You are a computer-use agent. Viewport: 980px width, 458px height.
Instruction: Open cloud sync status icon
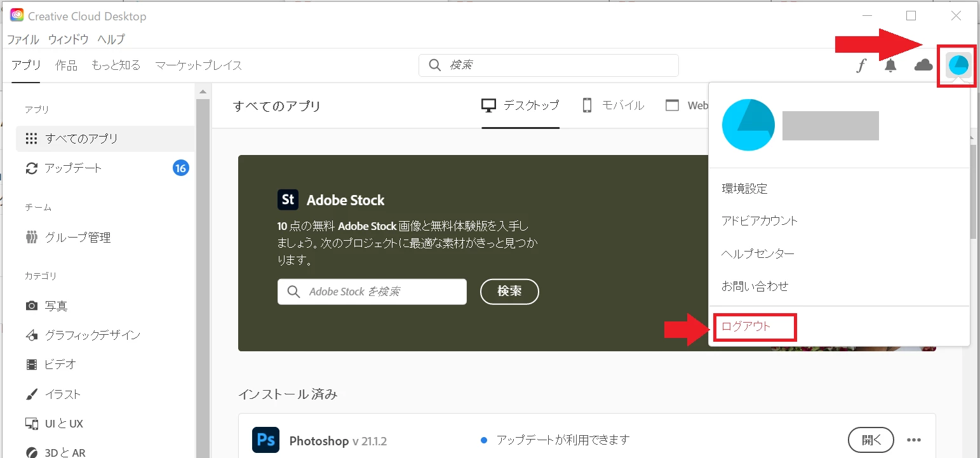923,65
